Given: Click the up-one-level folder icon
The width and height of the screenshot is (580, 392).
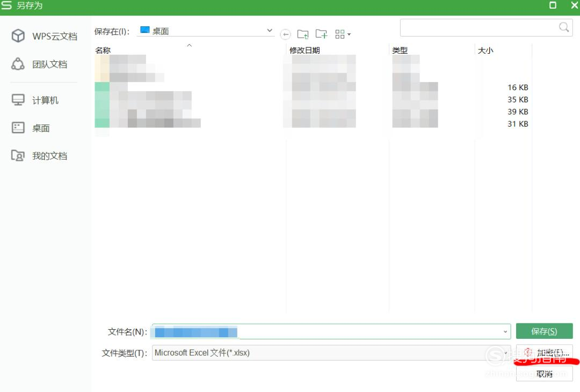Looking at the screenshot, I should [303, 34].
